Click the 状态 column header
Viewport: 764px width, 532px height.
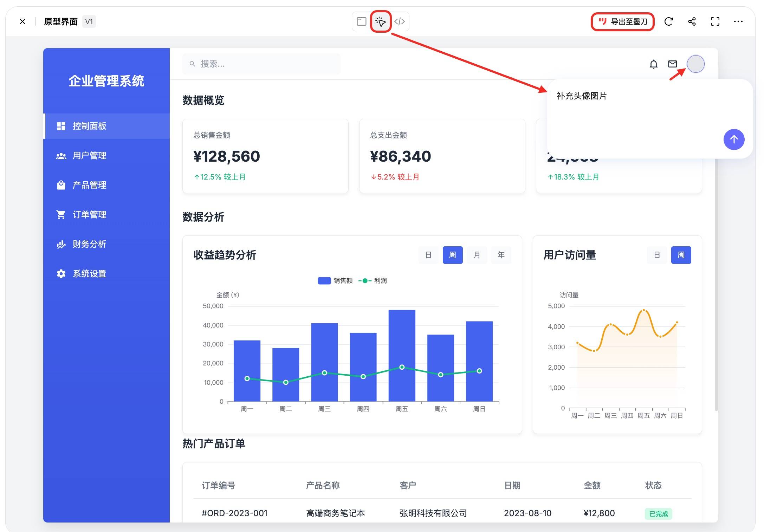(653, 486)
